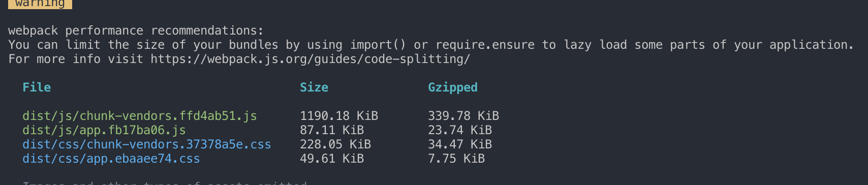Screen dimensions: 868x185
Task: Click the 49.61 KiB size value
Action: [x=332, y=159]
